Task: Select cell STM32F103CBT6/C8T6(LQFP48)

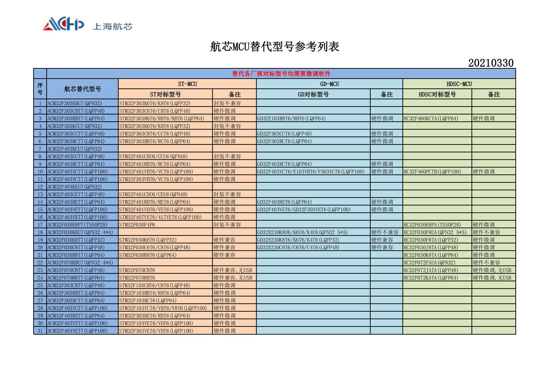Action: click(x=165, y=285)
